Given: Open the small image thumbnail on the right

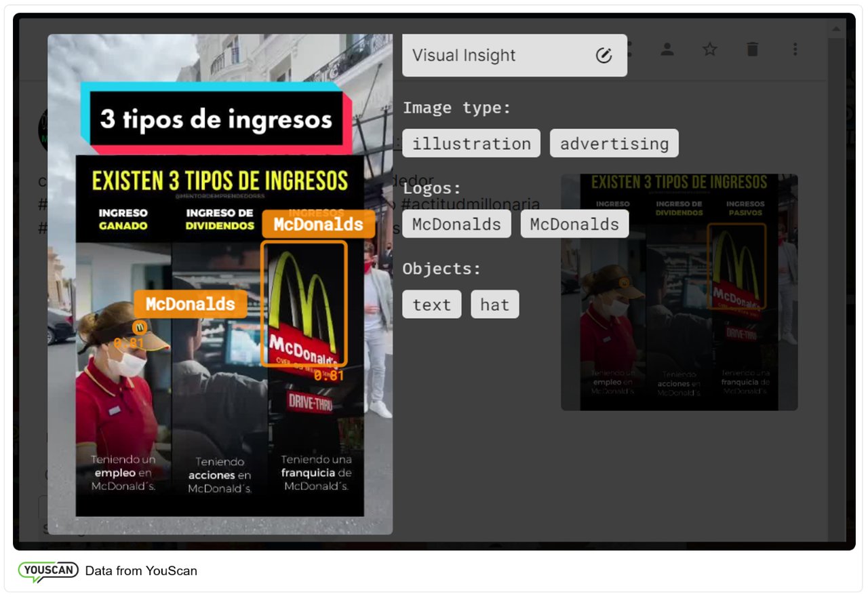Looking at the screenshot, I should [679, 292].
